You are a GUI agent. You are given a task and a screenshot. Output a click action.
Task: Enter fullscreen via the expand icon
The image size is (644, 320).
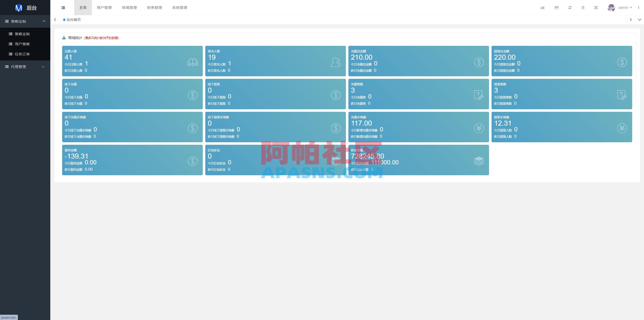coord(596,8)
